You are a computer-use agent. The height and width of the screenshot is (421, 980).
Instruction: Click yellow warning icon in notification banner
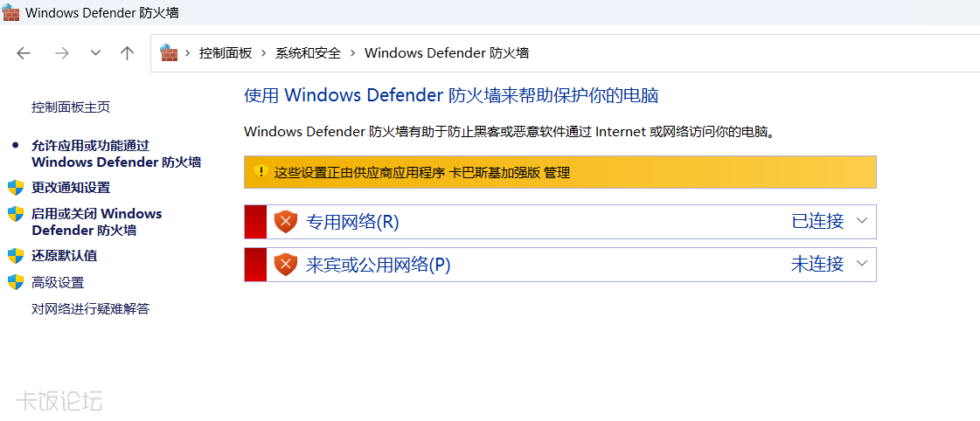[x=261, y=172]
